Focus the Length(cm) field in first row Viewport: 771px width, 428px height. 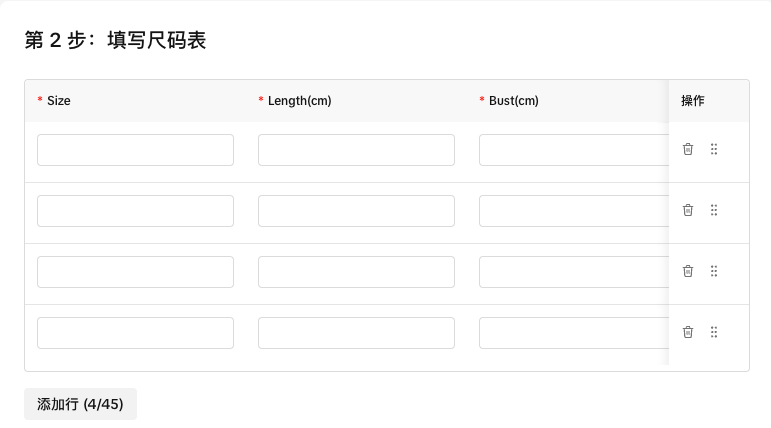point(356,150)
